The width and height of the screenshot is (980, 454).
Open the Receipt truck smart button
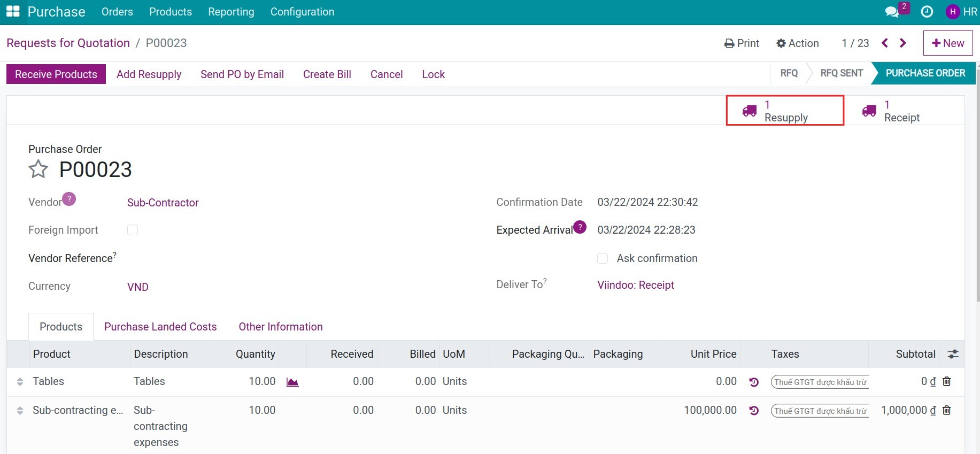pos(905,111)
